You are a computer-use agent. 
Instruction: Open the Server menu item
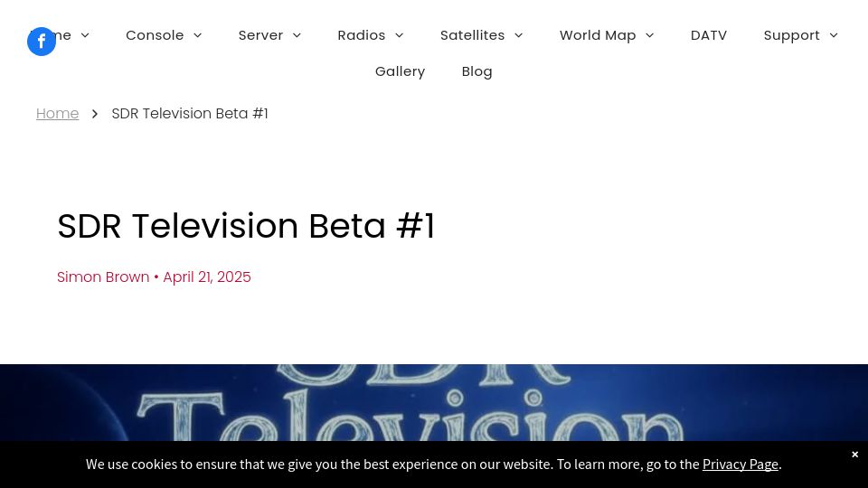[260, 35]
